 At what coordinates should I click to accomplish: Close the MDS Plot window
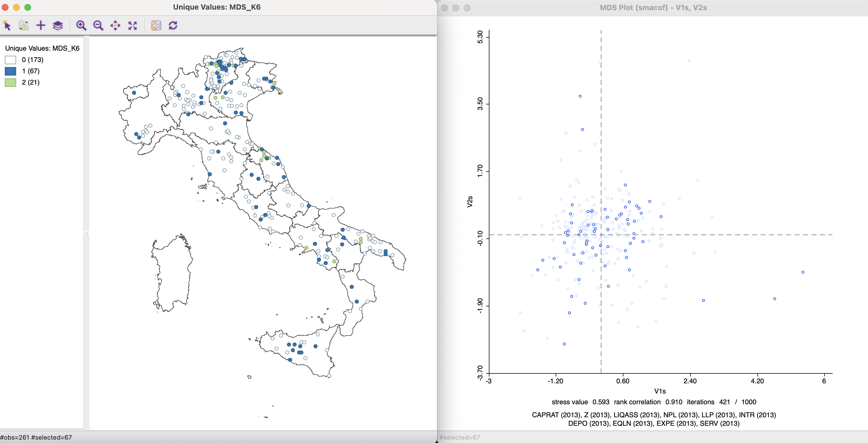point(444,8)
